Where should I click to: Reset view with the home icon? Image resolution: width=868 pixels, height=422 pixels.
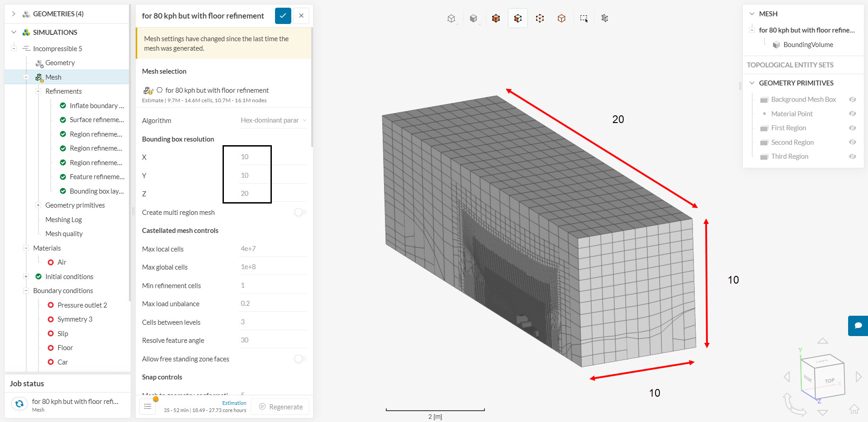point(854,409)
